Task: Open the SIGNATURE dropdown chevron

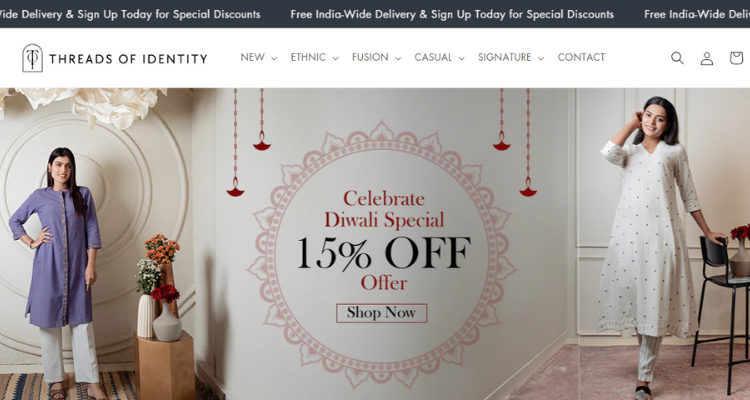Action: 541,58
